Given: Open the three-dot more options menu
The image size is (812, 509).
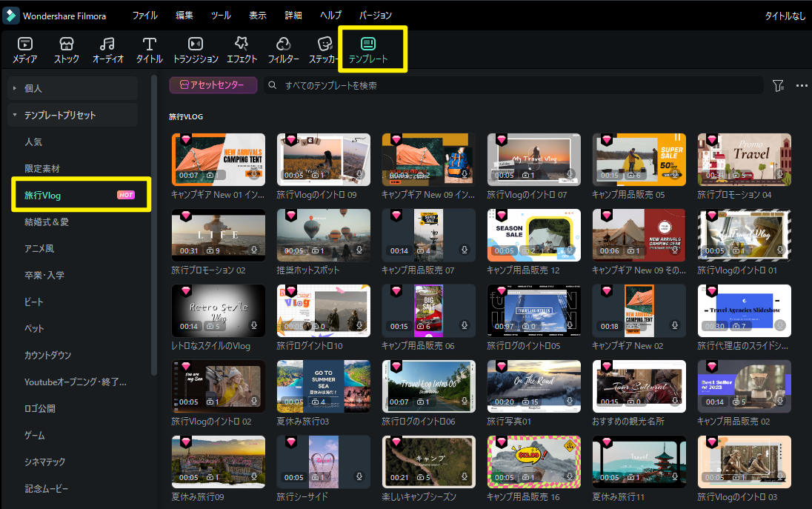Looking at the screenshot, I should pyautogui.click(x=801, y=86).
